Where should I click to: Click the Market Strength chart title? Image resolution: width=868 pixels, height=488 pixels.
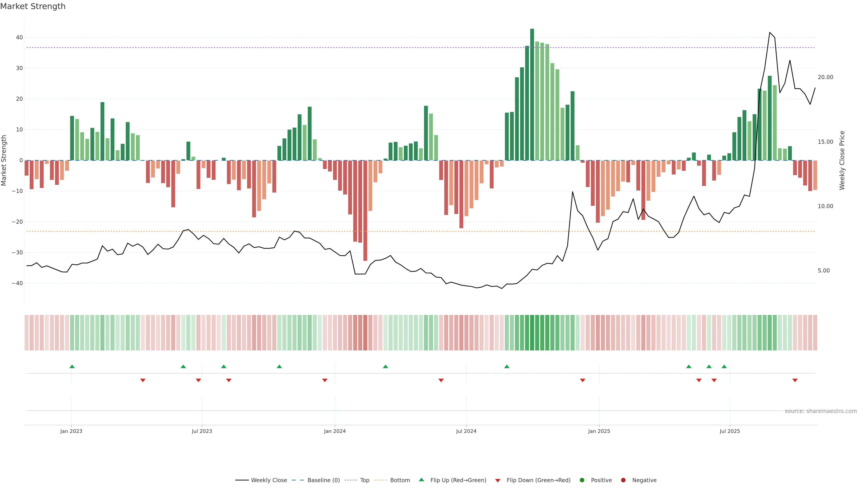33,6
